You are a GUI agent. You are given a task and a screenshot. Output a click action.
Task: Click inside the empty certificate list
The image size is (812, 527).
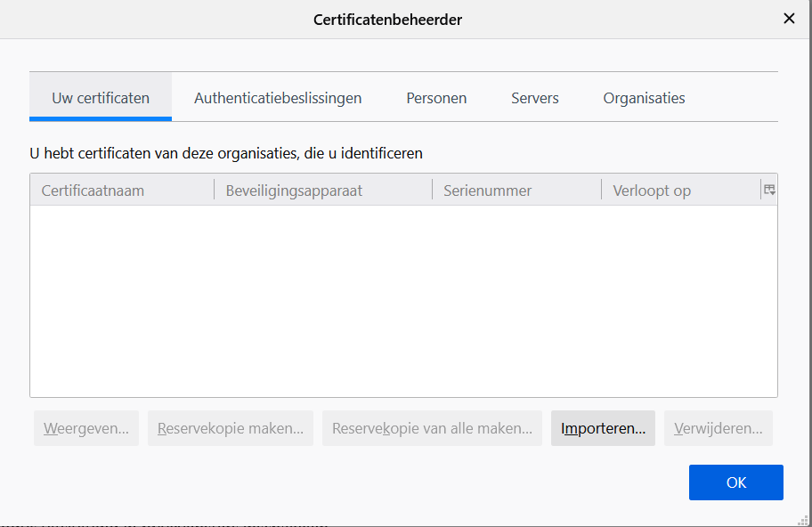403,301
